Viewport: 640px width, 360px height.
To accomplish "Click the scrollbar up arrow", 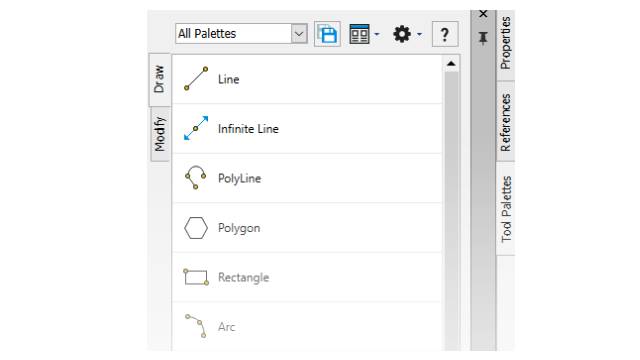I will [451, 64].
